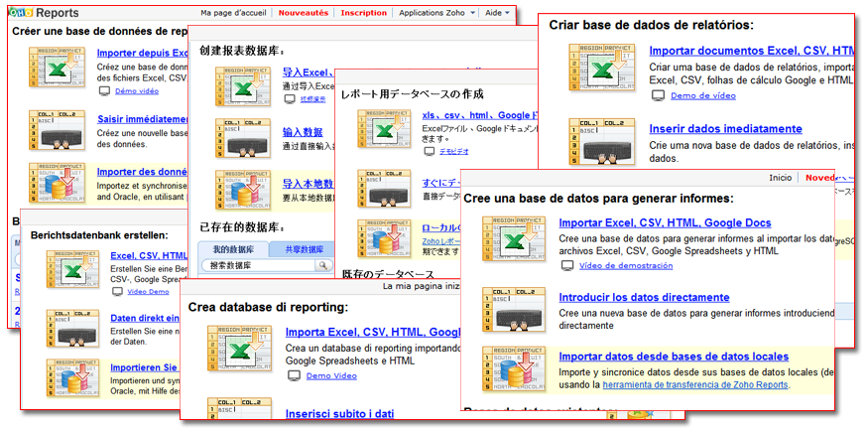Click the keyboard icon beside Inserir dados imediatamente
The height and width of the screenshot is (432, 868).
point(602,142)
